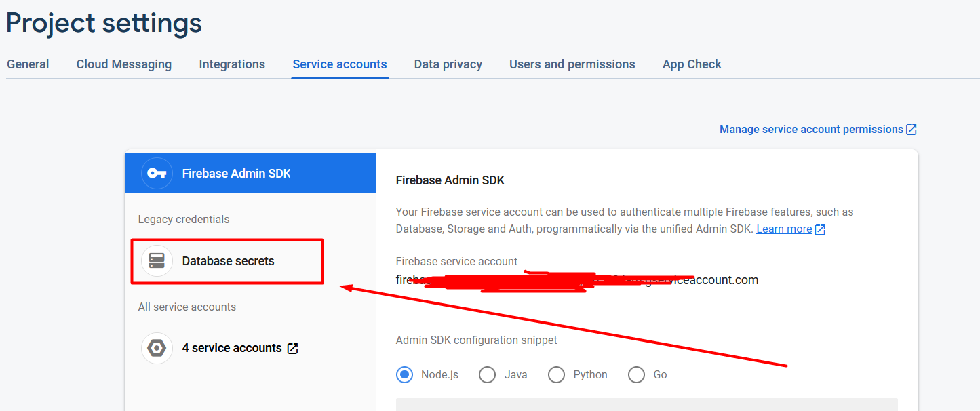Viewport: 980px width, 411px height.
Task: Click the hexagon icon beside 4 service accounts
Action: (157, 348)
